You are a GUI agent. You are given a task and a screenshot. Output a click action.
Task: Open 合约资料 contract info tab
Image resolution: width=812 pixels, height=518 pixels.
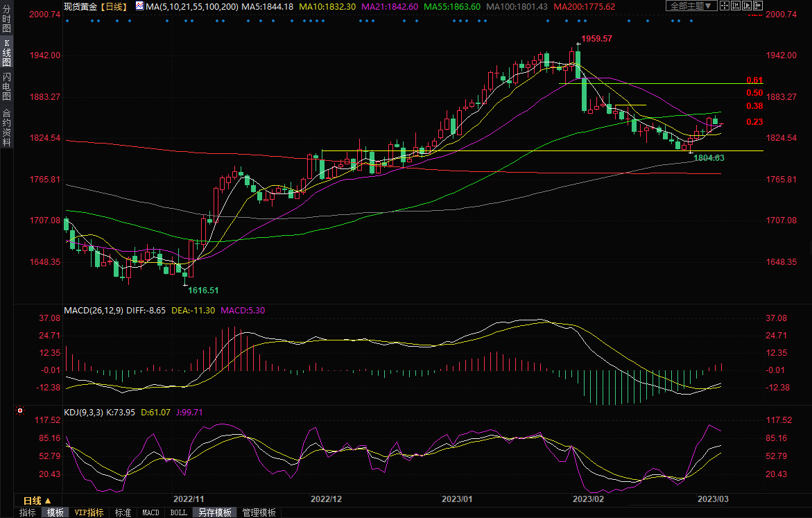coord(6,127)
